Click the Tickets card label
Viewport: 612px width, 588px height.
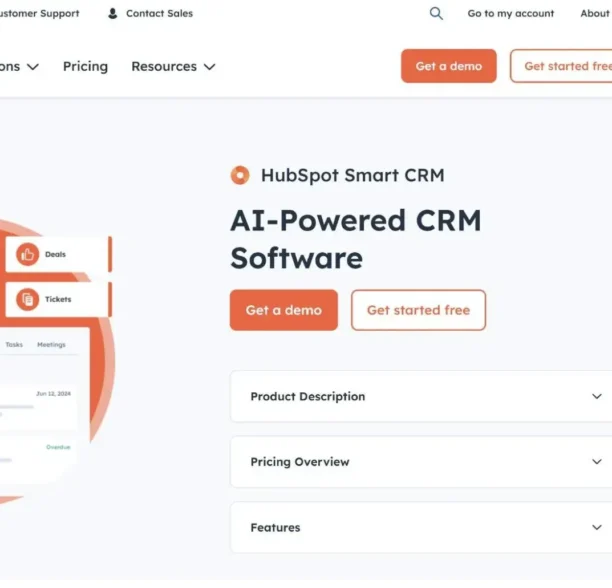coord(58,299)
